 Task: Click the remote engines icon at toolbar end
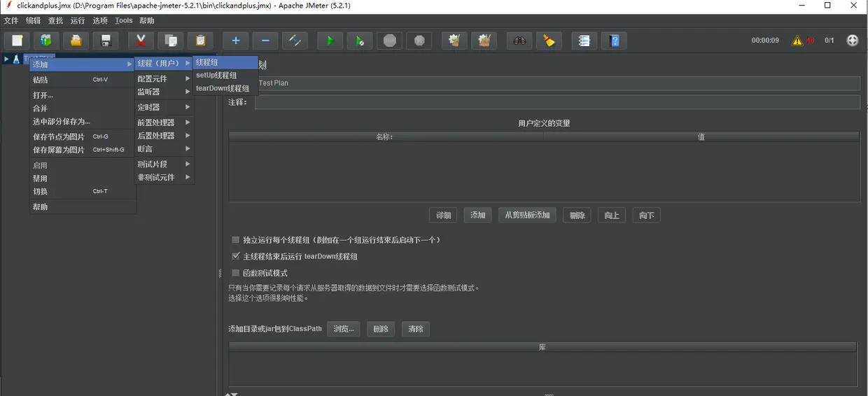pyautogui.click(x=853, y=41)
